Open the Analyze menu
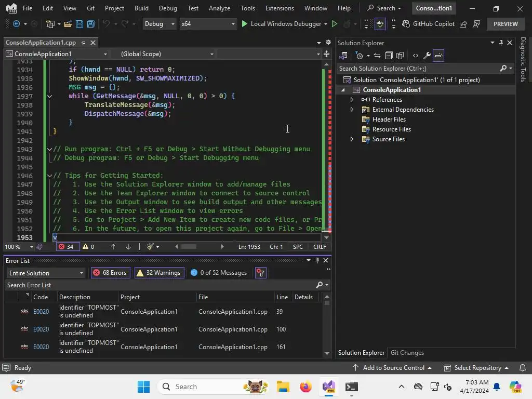This screenshot has width=532, height=399. pyautogui.click(x=219, y=8)
